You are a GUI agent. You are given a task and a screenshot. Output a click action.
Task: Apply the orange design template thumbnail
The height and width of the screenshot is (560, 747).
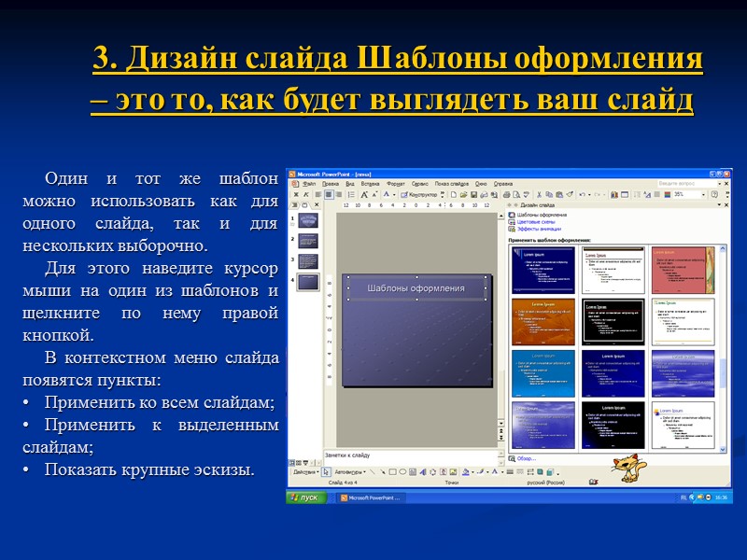[x=543, y=322]
